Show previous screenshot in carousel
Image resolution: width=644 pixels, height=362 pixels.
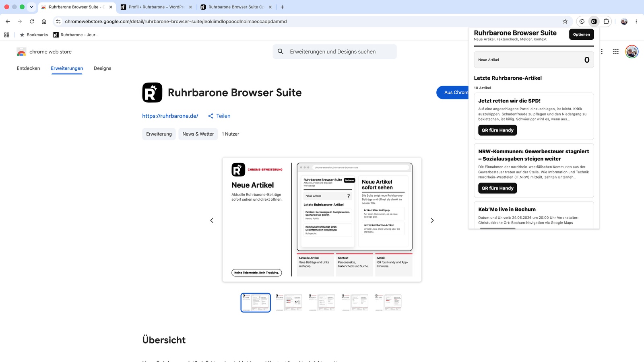(212, 220)
